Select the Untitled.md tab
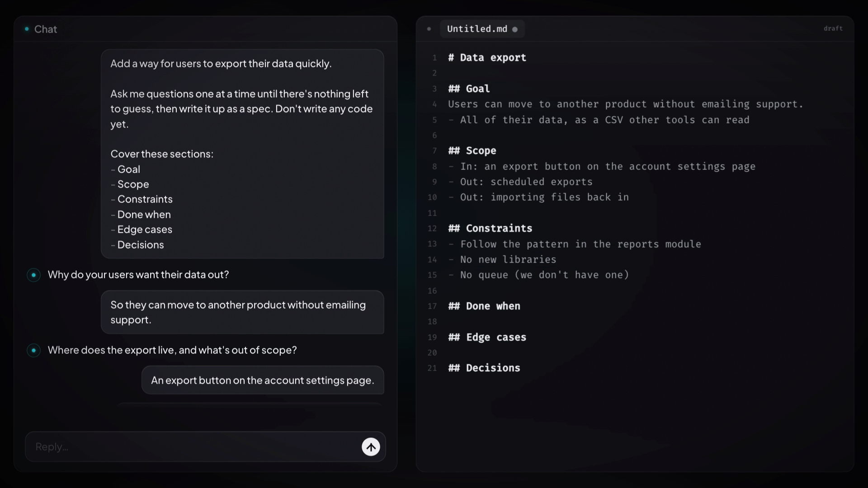 (x=482, y=29)
